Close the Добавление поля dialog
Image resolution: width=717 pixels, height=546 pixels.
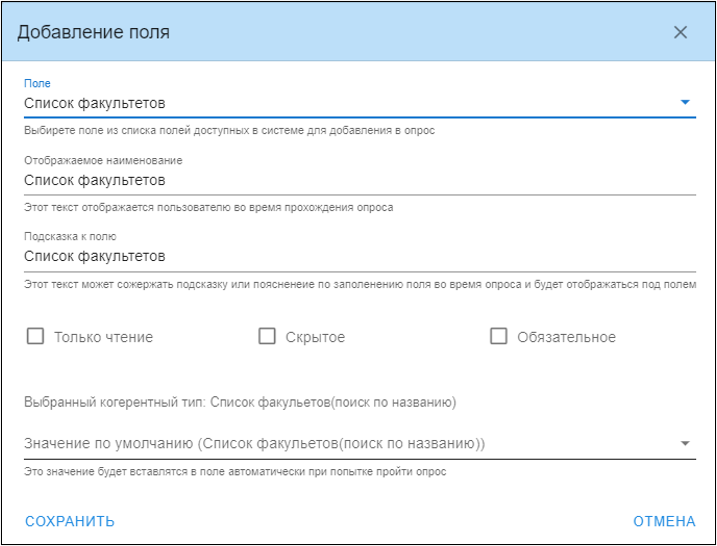(680, 32)
